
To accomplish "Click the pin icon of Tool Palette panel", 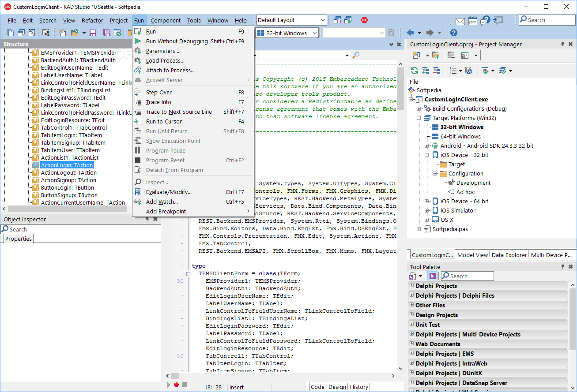I will pyautogui.click(x=562, y=267).
